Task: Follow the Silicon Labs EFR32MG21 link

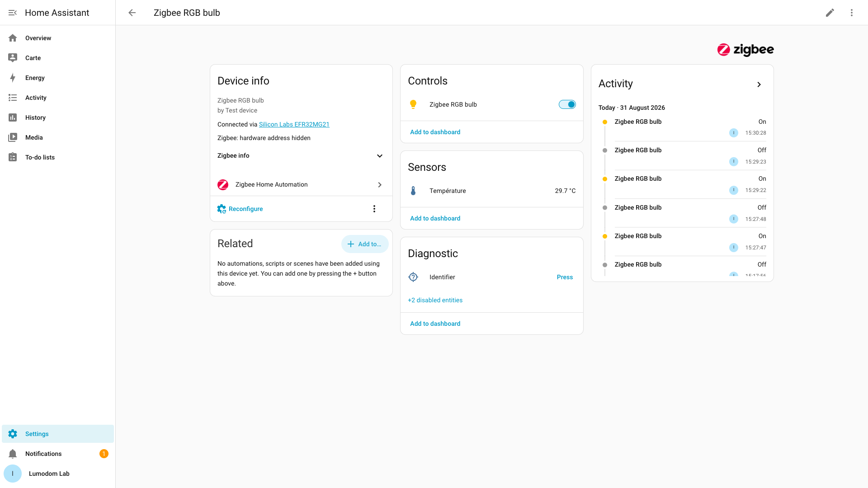Action: pyautogui.click(x=294, y=124)
